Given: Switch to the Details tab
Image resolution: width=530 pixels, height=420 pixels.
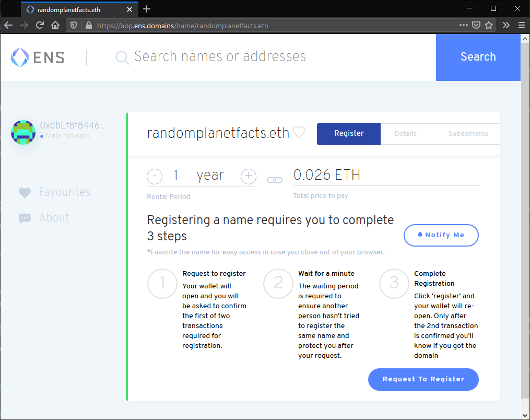Looking at the screenshot, I should tap(405, 134).
